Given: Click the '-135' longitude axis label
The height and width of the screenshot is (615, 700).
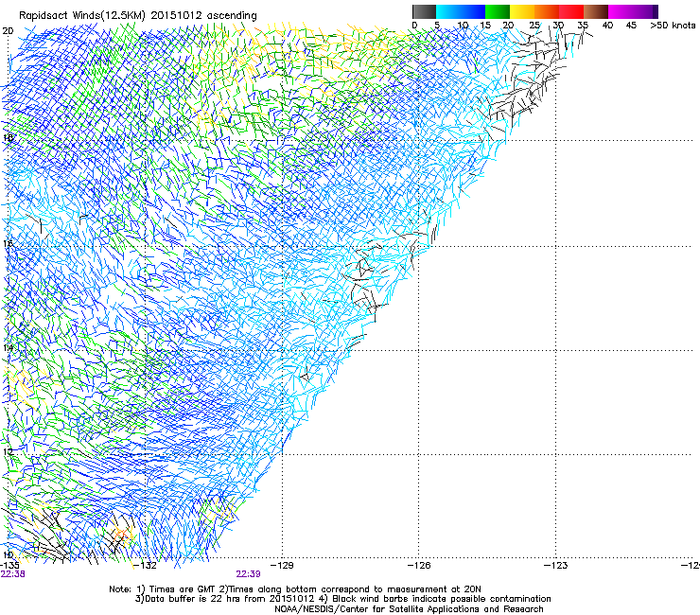Looking at the screenshot, I should coord(9,565).
